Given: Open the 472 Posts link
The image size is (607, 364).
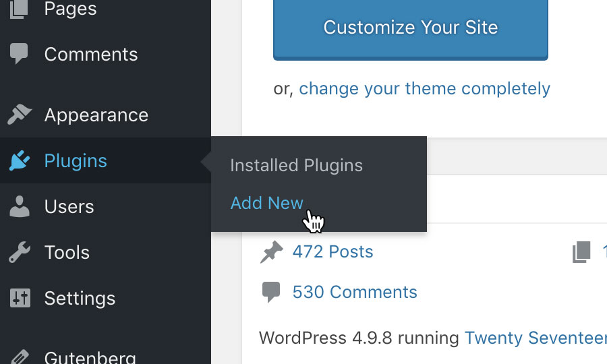Looking at the screenshot, I should click(333, 252).
